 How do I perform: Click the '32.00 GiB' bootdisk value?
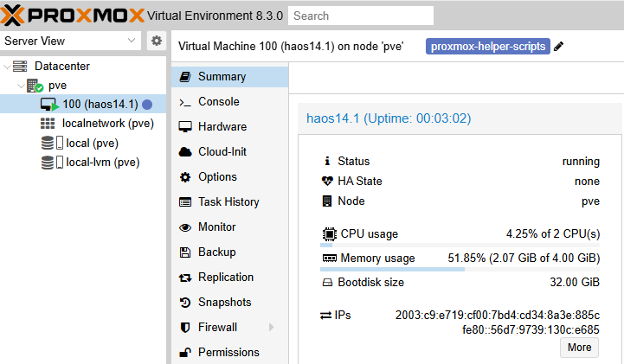tap(575, 282)
